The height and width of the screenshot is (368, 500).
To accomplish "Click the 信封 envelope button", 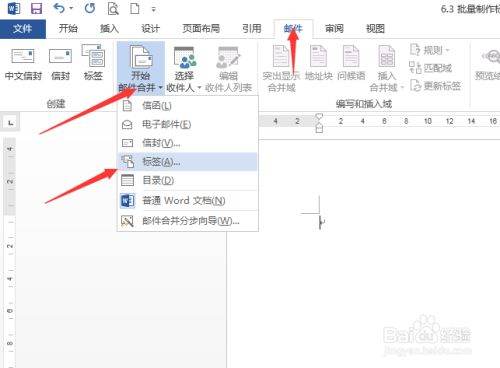I will pos(60,64).
